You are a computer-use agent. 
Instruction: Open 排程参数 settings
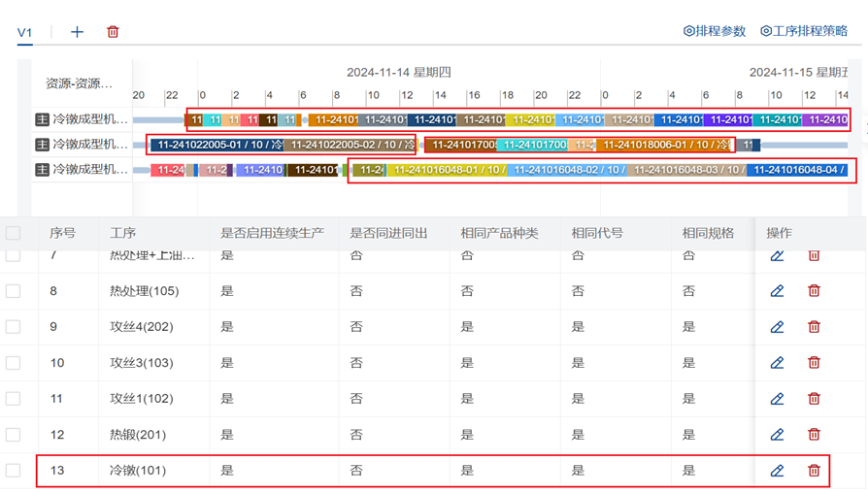(x=715, y=31)
